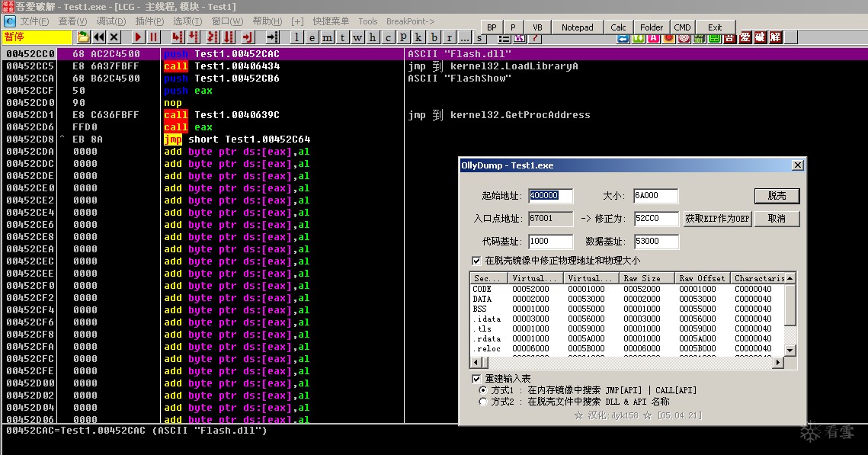Show the Run trace with the '...' button
Screen dimensions: 868x455
click(x=464, y=37)
